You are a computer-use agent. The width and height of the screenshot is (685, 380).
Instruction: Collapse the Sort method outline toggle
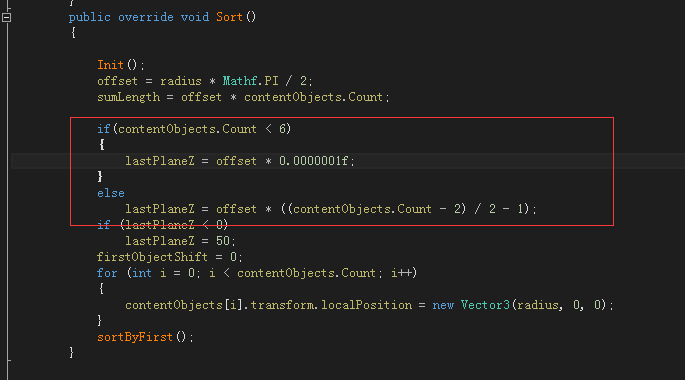pyautogui.click(x=7, y=17)
